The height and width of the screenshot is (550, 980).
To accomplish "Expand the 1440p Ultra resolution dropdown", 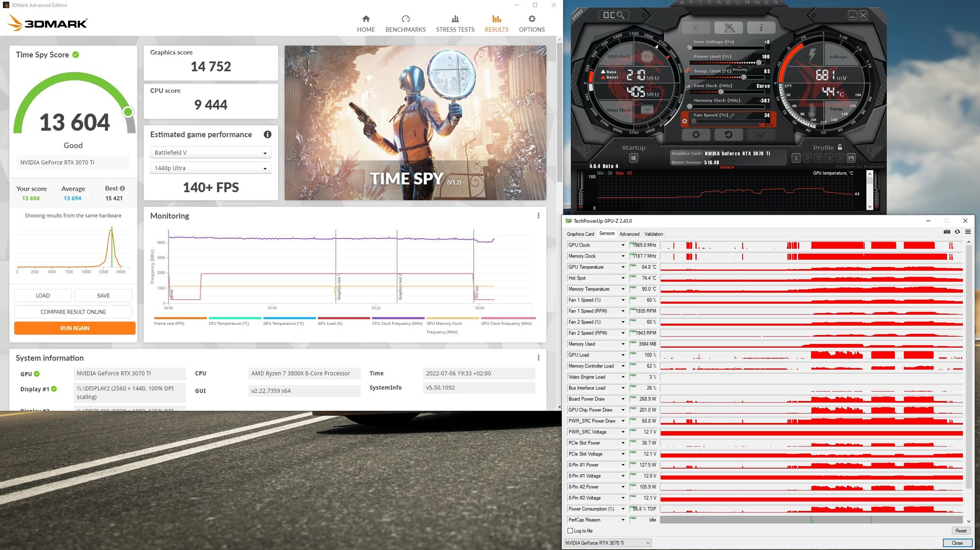I will point(210,168).
